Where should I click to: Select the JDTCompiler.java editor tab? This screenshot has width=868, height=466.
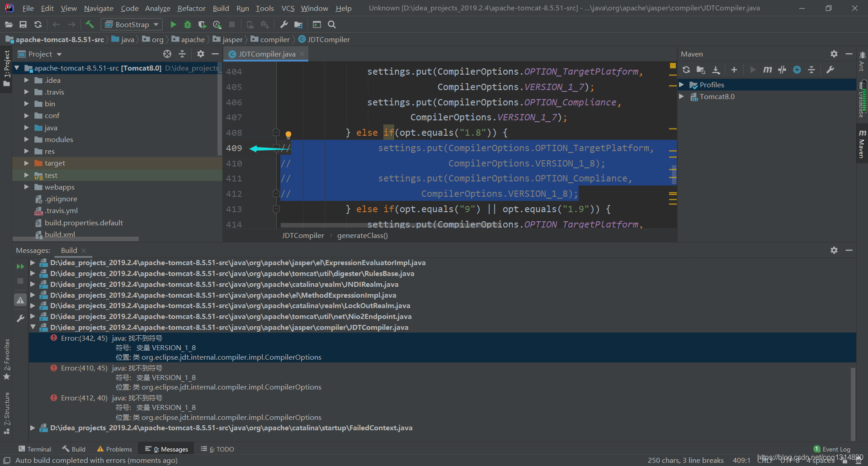coord(267,54)
